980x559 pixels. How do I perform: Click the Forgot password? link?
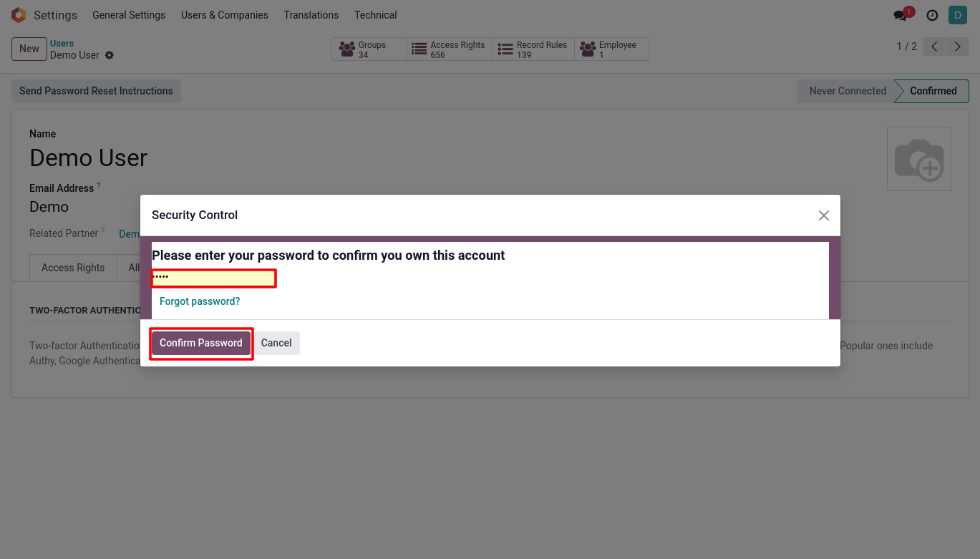tap(200, 301)
